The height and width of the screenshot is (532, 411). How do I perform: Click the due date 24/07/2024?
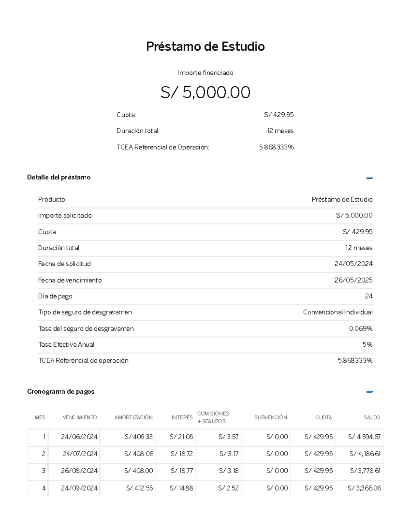(80, 454)
